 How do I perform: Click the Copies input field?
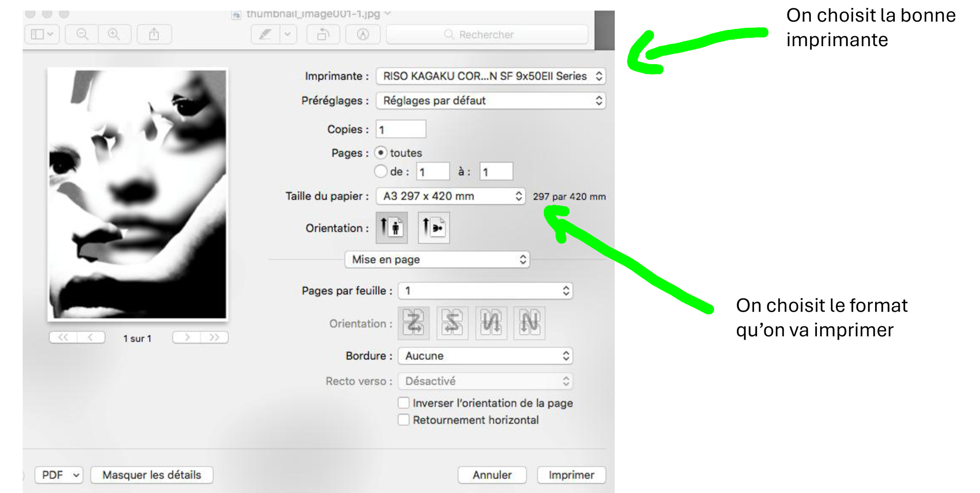pyautogui.click(x=401, y=129)
